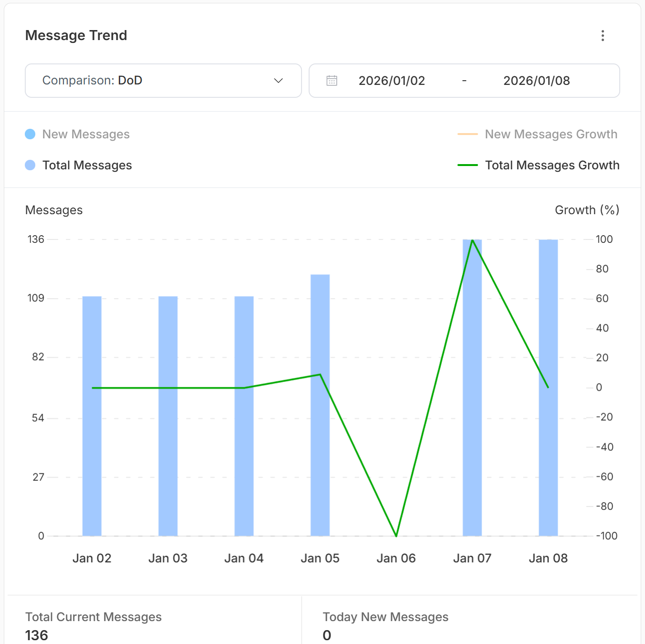Viewport: 645px width, 644px height.
Task: Click the Jan 07 bar in the chart
Action: click(x=472, y=386)
